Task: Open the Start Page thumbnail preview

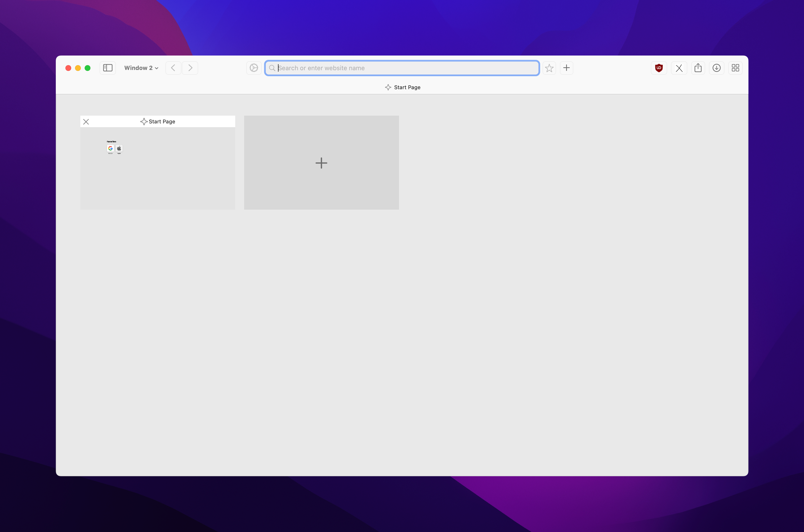Action: (x=158, y=168)
